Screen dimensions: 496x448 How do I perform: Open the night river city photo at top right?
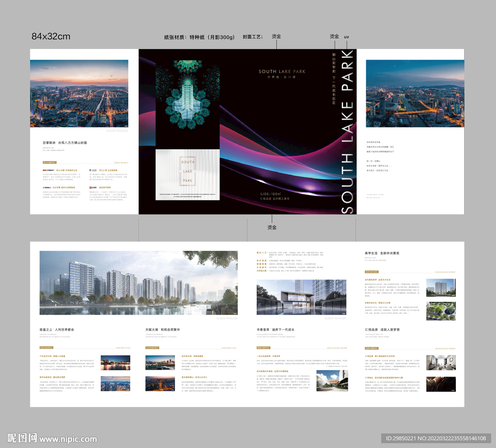click(x=408, y=93)
